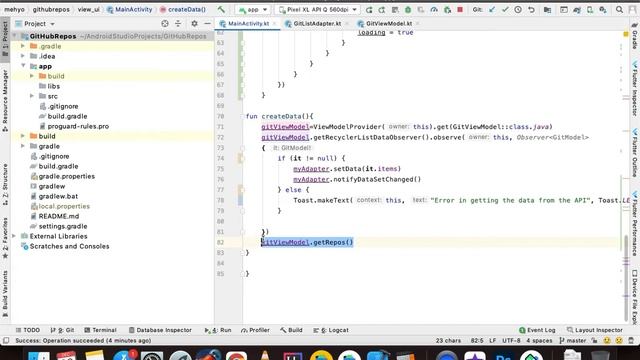This screenshot has width=640, height=360.
Task: Select proguard-rules.pro file
Action: pyautogui.click(x=78, y=126)
